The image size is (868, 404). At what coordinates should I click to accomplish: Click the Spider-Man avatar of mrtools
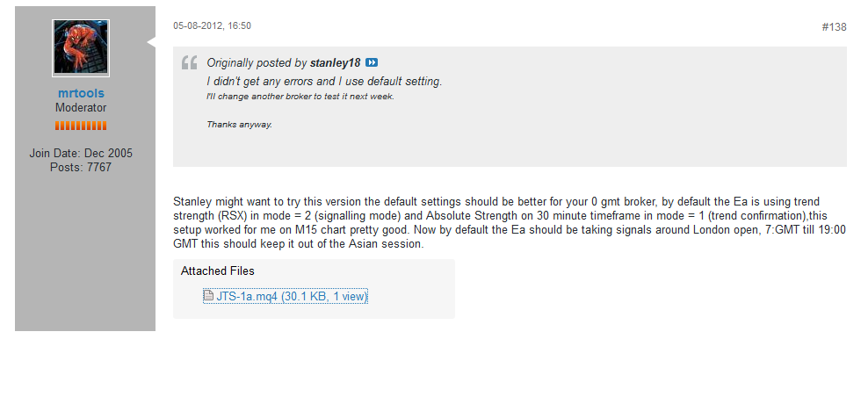coord(81,47)
